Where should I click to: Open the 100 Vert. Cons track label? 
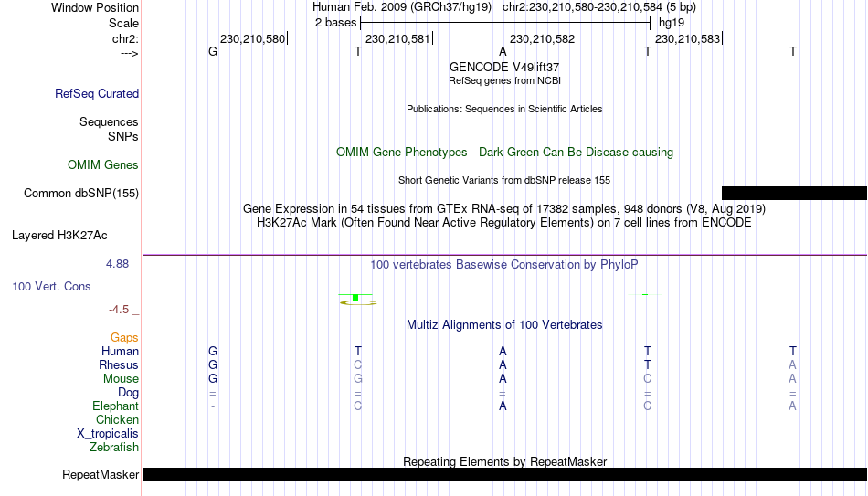pyautogui.click(x=51, y=286)
